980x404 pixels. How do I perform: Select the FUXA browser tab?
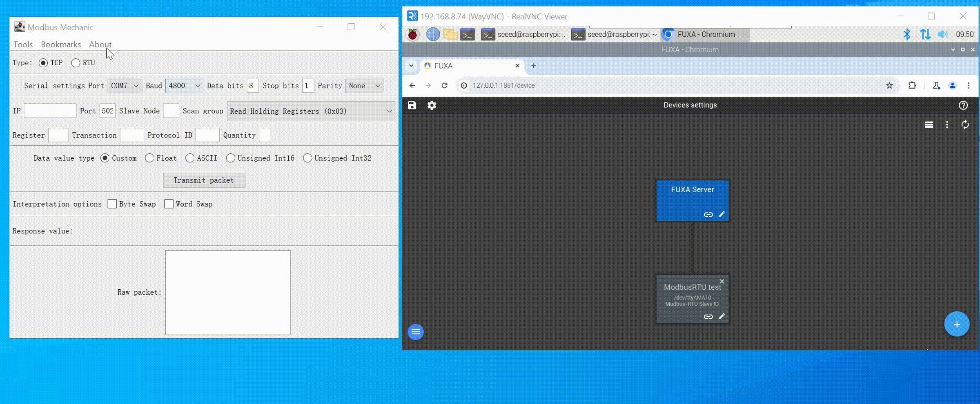[471, 66]
